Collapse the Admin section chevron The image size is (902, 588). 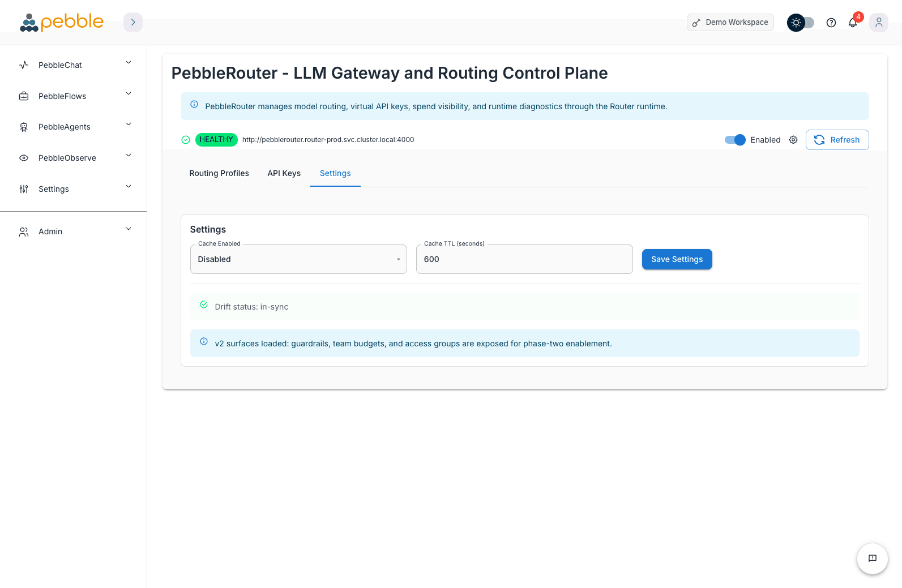click(x=128, y=229)
